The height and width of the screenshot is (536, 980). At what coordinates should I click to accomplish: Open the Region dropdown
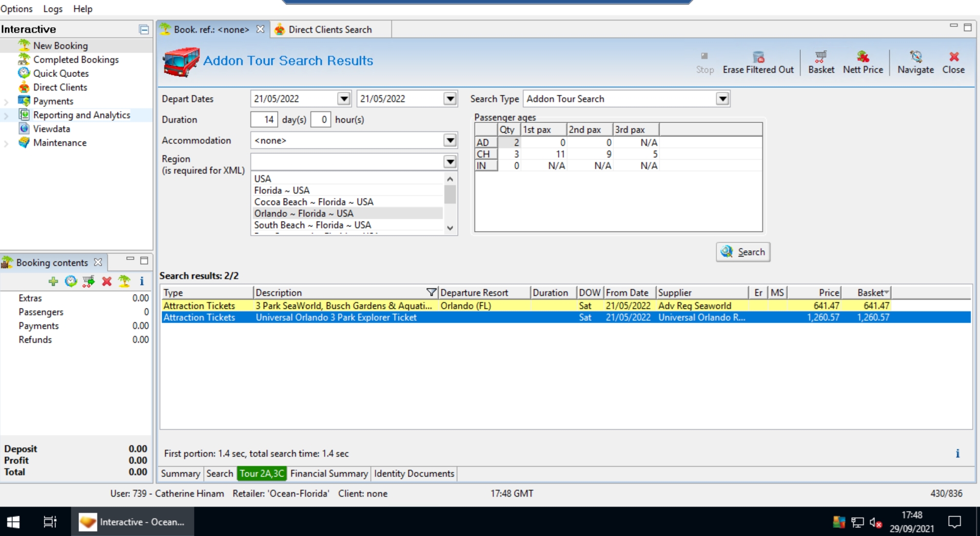[x=450, y=162]
